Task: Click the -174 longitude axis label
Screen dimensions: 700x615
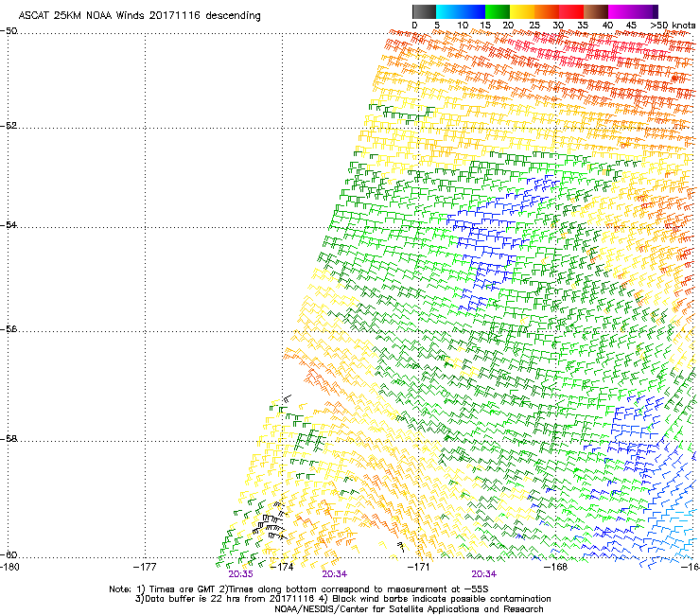Action: 282,567
